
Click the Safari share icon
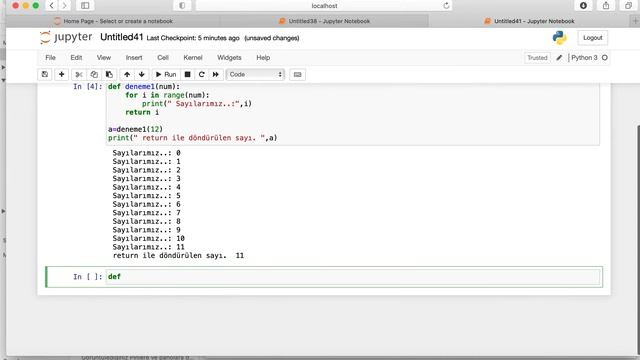tap(606, 6)
